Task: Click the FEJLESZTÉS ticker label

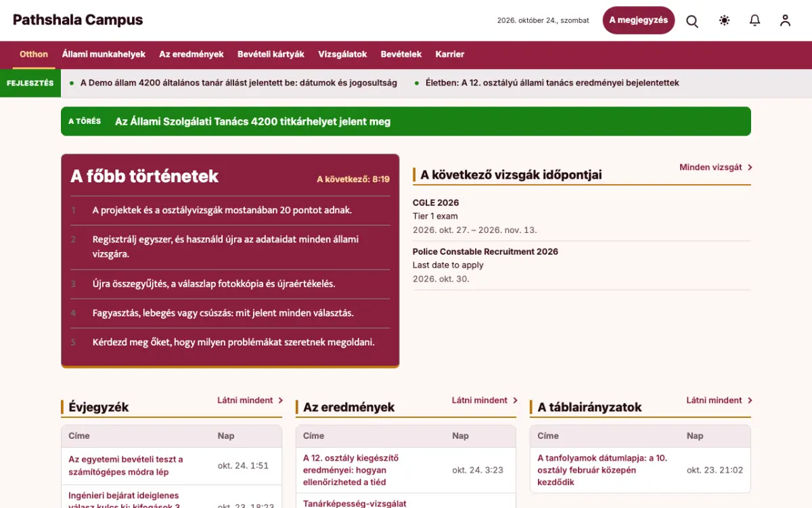Action: 30,83
